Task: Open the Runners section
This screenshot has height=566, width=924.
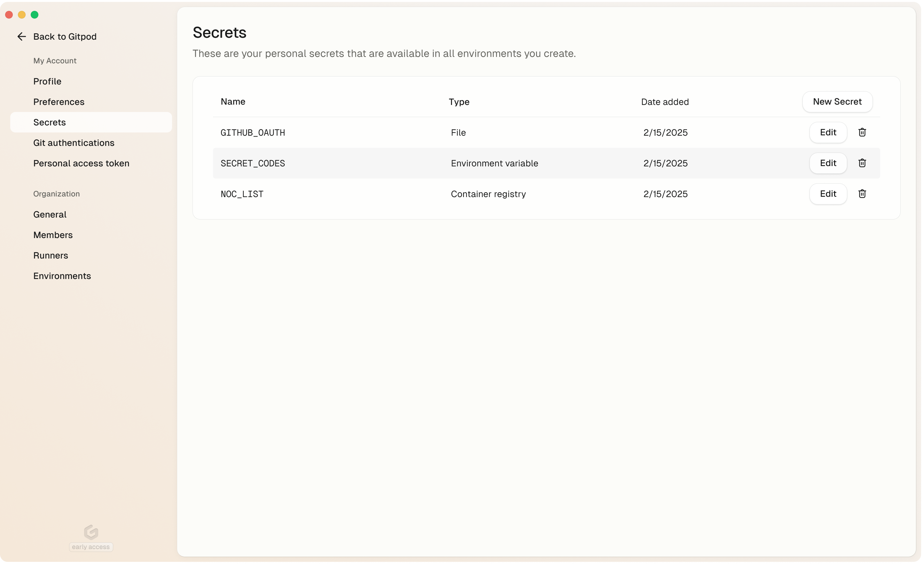Action: (51, 255)
